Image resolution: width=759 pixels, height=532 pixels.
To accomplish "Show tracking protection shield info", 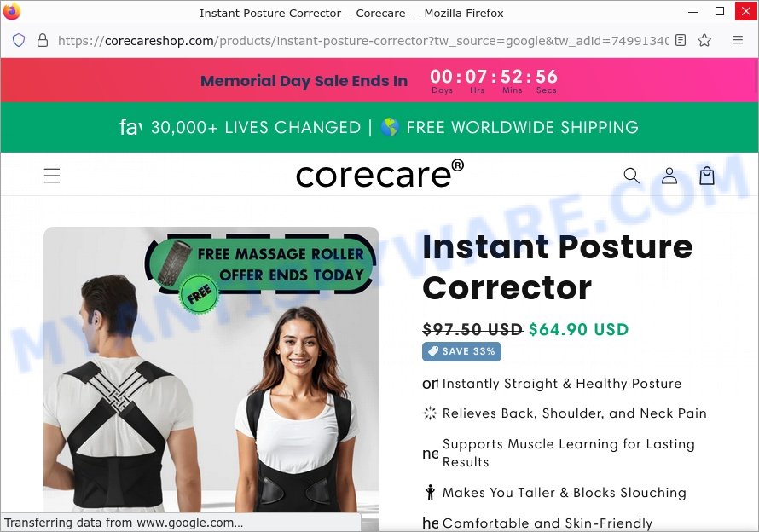I will point(19,40).
